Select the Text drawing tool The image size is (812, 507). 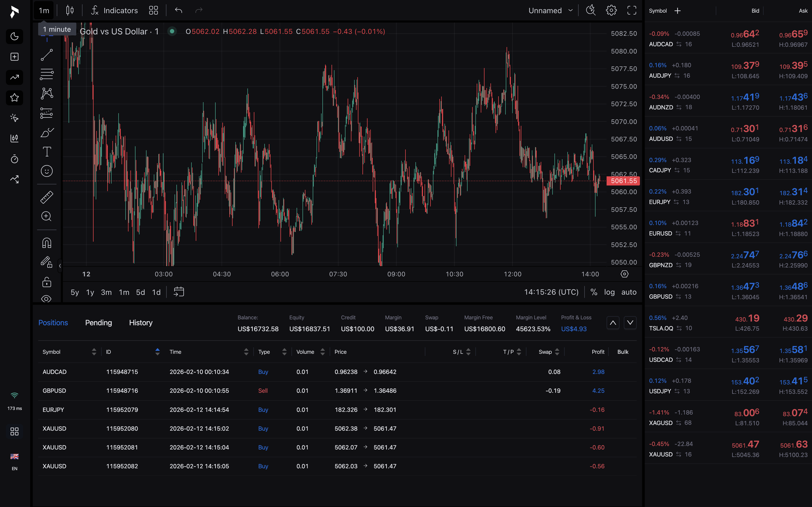(x=47, y=152)
